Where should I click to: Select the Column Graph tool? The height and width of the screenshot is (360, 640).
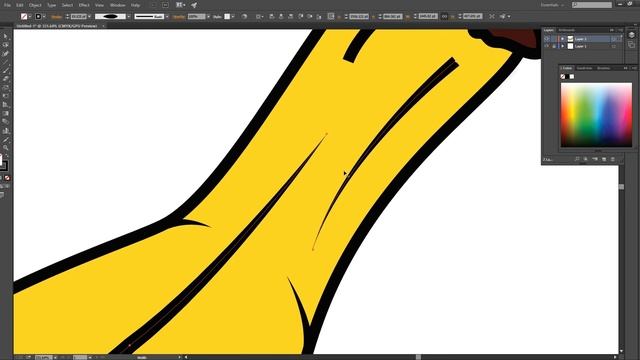click(5, 131)
